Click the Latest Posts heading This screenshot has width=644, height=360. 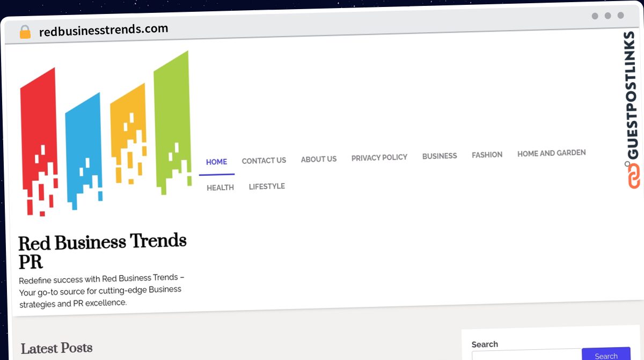[x=57, y=348]
